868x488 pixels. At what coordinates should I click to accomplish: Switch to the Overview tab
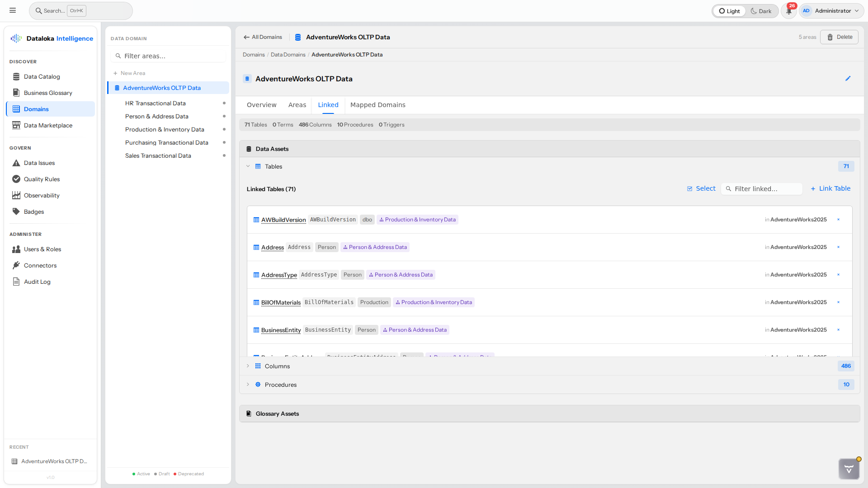pos(261,105)
